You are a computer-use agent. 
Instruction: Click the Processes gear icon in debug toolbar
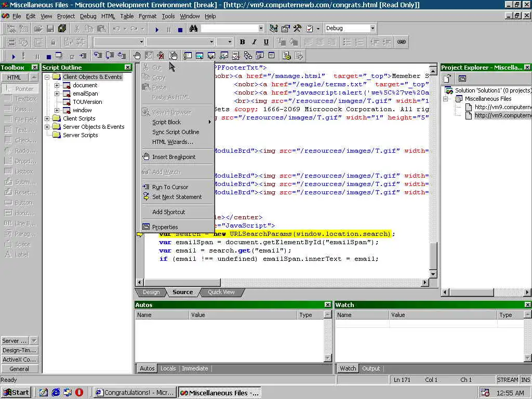(287, 56)
